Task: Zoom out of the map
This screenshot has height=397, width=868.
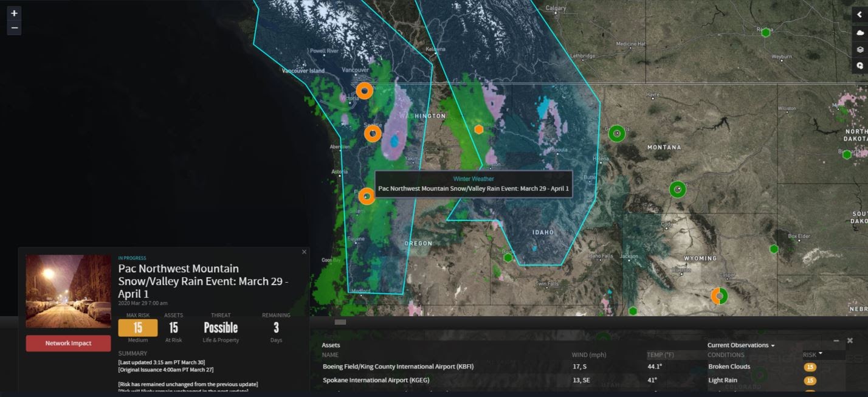Action: pyautogui.click(x=14, y=28)
